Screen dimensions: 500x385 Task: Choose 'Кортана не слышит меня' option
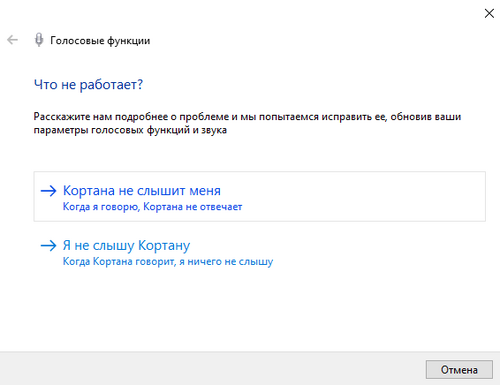[259, 196]
